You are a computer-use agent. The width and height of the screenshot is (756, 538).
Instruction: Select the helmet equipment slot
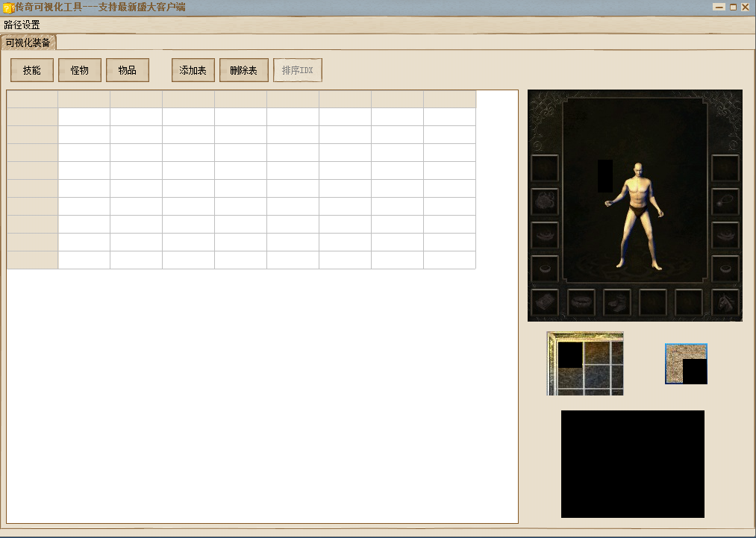[x=545, y=201]
